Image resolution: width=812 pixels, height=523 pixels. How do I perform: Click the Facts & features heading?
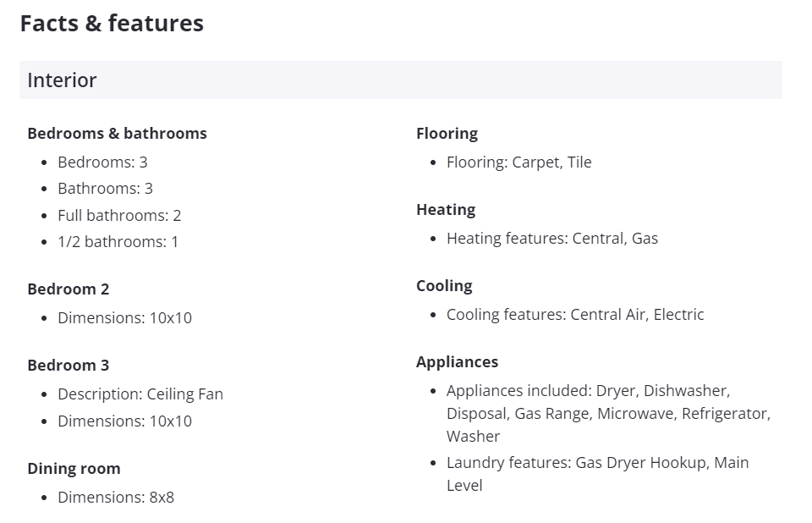click(x=112, y=23)
